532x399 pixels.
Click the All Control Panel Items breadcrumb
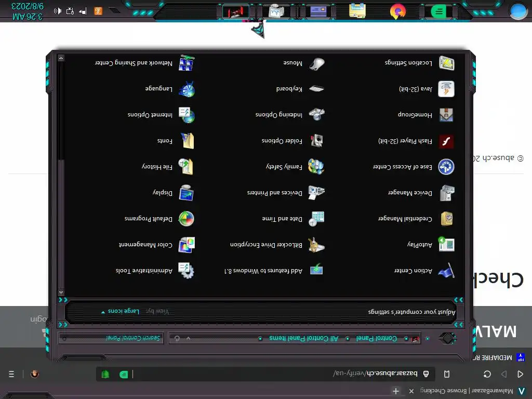[303, 338]
